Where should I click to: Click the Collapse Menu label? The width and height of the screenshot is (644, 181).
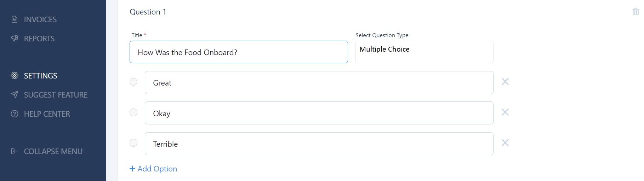click(53, 151)
